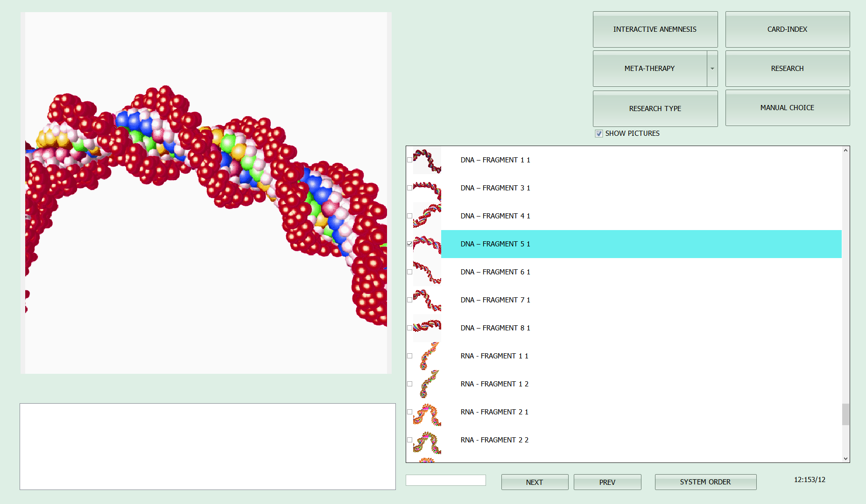Click the DNA Fragment 8 1 thumbnail
Image resolution: width=866 pixels, height=504 pixels.
point(427,328)
